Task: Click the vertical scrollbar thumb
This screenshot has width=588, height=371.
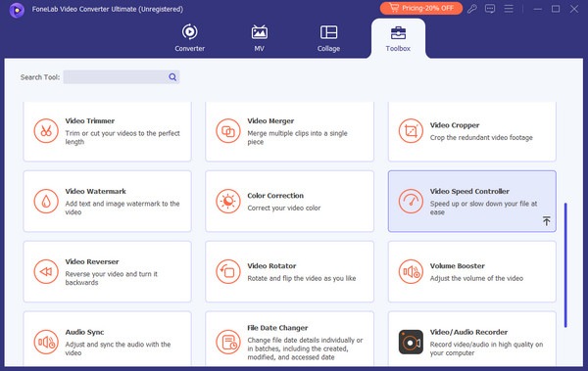Action: 565,265
